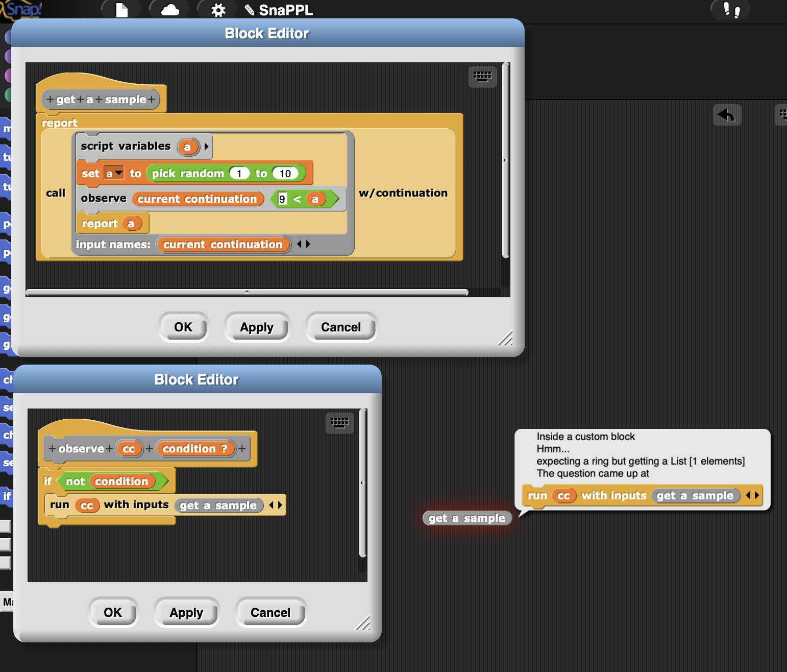
Task: Click 'get a sample' in bottom editor run block
Action: tap(218, 506)
